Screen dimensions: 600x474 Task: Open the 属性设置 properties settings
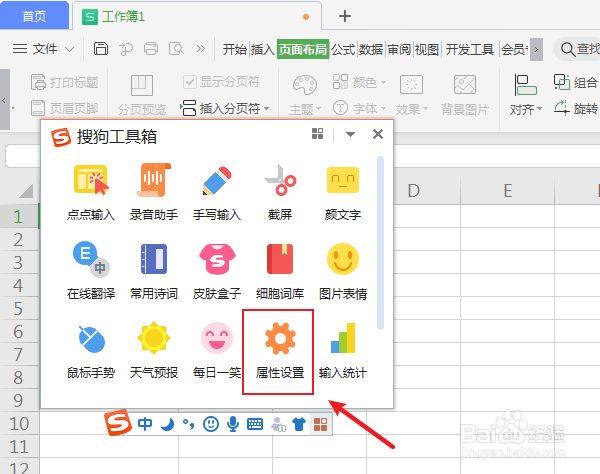pos(280,351)
